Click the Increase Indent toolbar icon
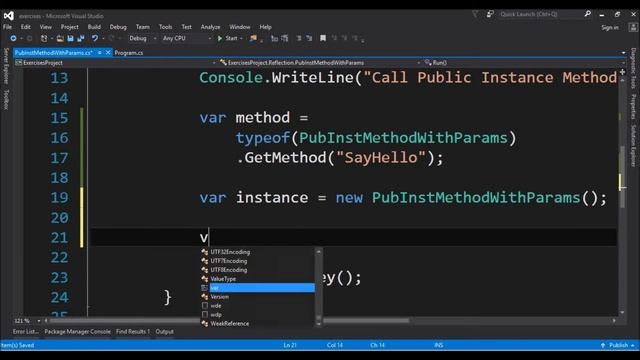The width and height of the screenshot is (640, 360). (x=309, y=38)
